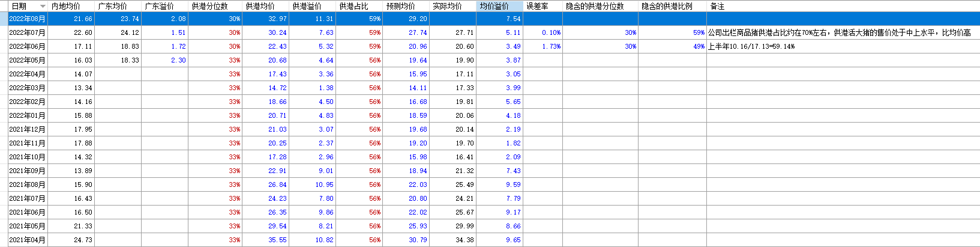
Task: Select the 2021年04月 date cell
Action: 28,240
